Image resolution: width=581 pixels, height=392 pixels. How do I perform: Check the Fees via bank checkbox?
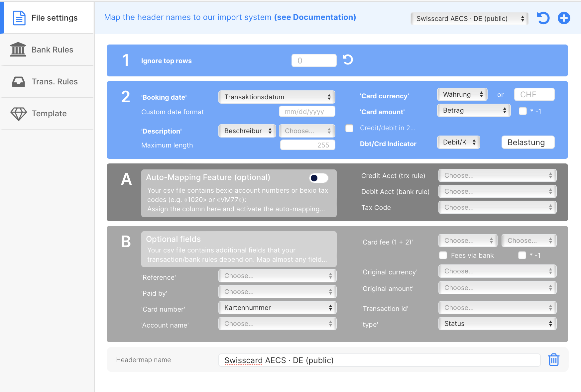pyautogui.click(x=443, y=255)
